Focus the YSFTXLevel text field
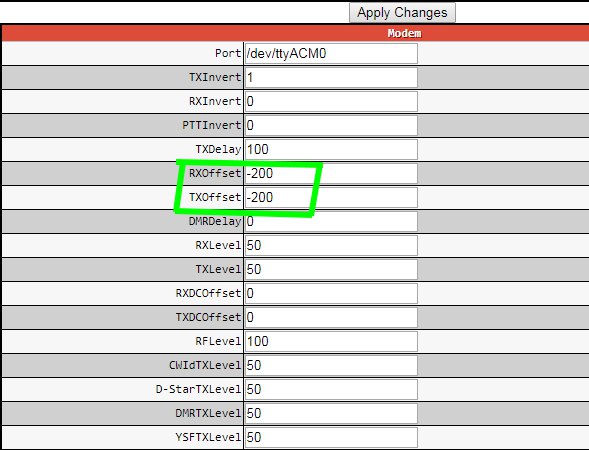This screenshot has height=450, width=589. (331, 438)
